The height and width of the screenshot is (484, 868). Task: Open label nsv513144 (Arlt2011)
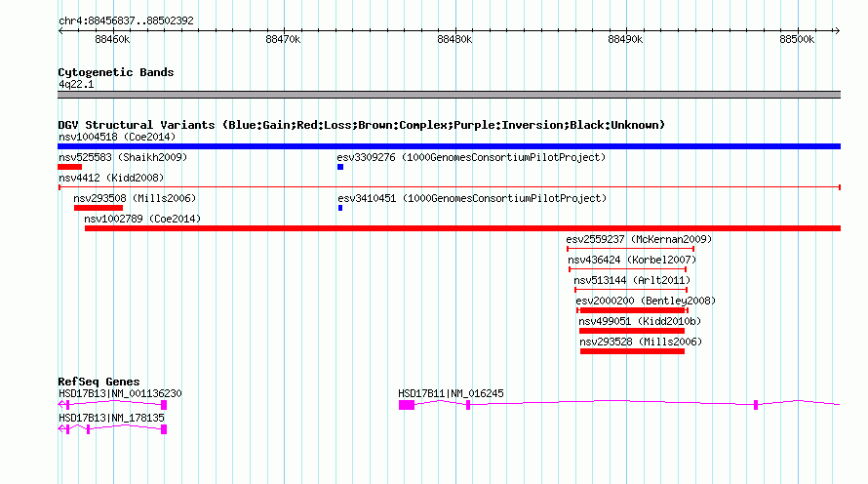632,280
